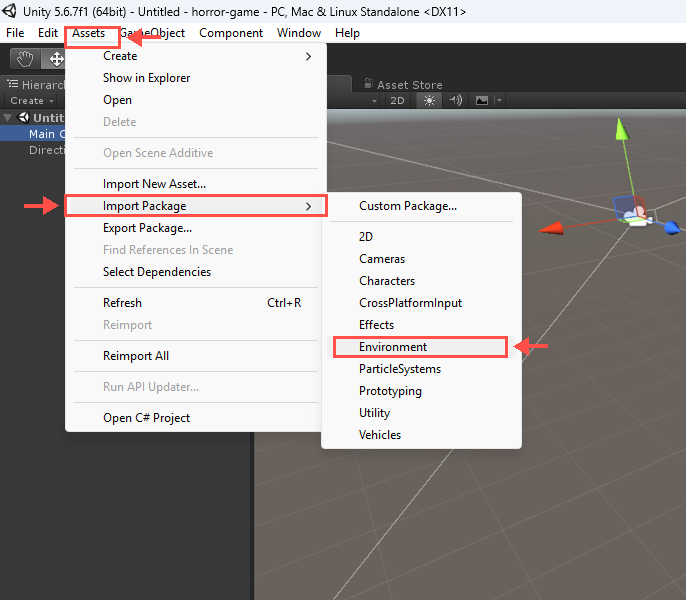Toggle 2D scene view mode

tap(397, 101)
